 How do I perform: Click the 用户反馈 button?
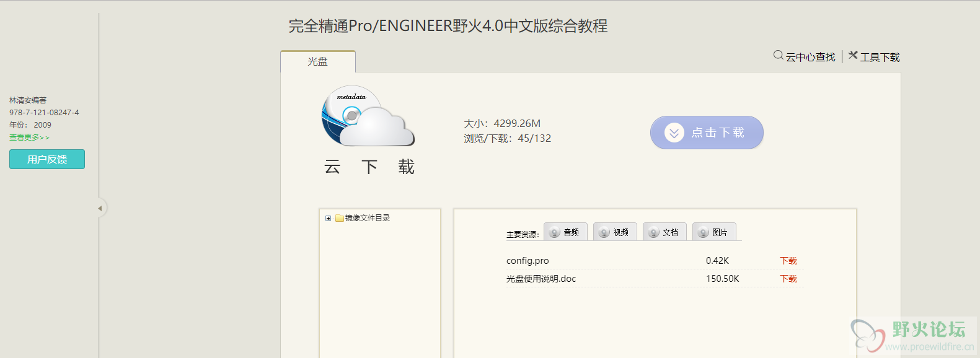[47, 159]
